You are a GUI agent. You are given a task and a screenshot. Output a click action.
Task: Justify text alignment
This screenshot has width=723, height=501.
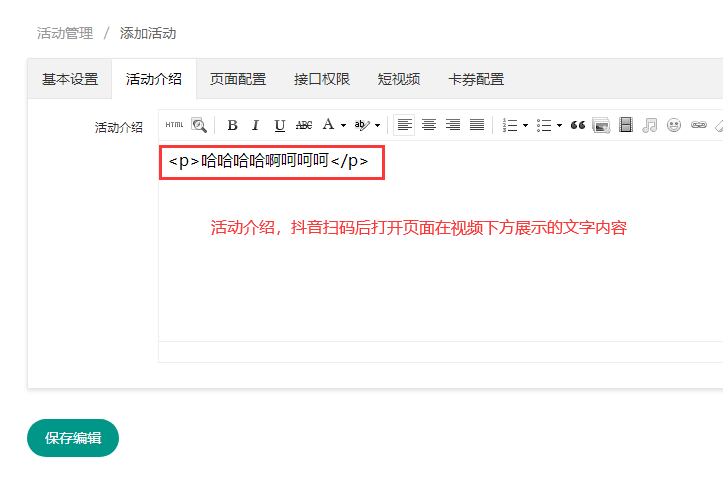pyautogui.click(x=477, y=125)
